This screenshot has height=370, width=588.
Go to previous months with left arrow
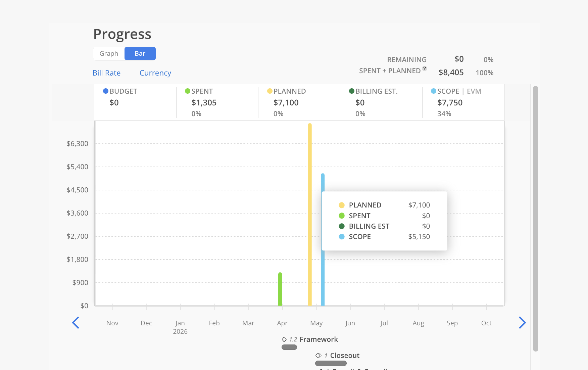point(76,323)
